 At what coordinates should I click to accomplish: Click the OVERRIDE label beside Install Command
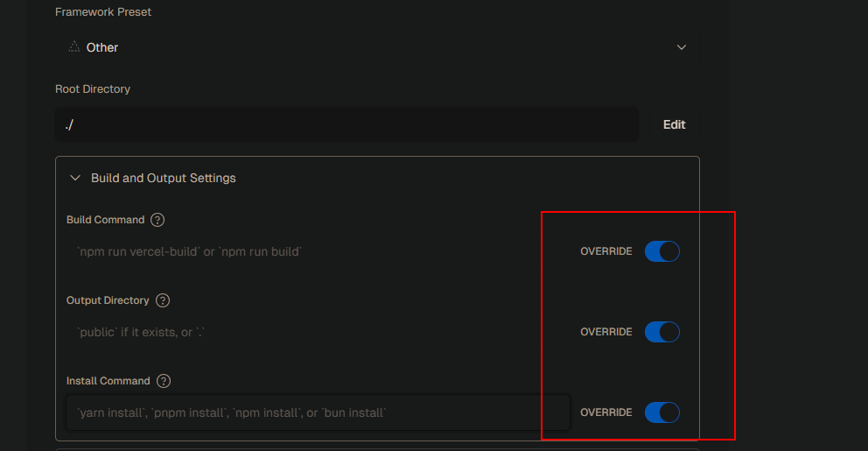click(x=605, y=412)
